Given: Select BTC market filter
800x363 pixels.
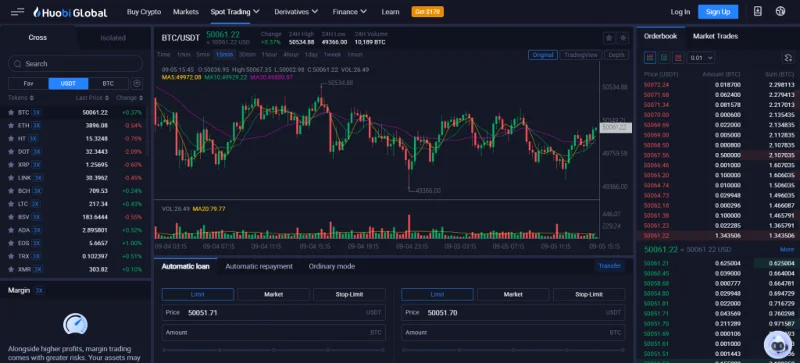Looking at the screenshot, I should click(x=108, y=84).
